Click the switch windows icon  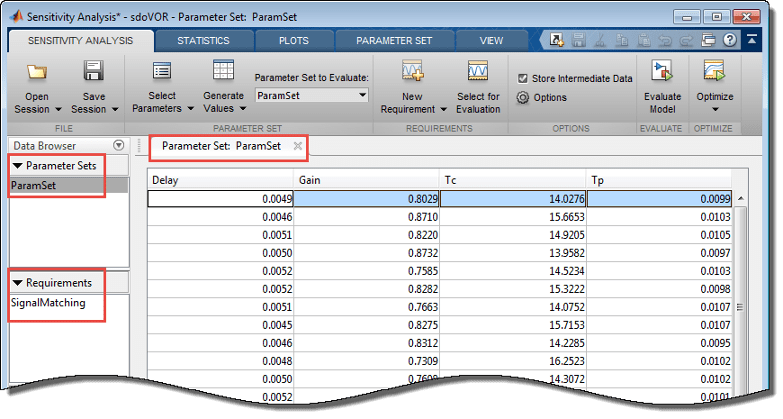click(708, 40)
